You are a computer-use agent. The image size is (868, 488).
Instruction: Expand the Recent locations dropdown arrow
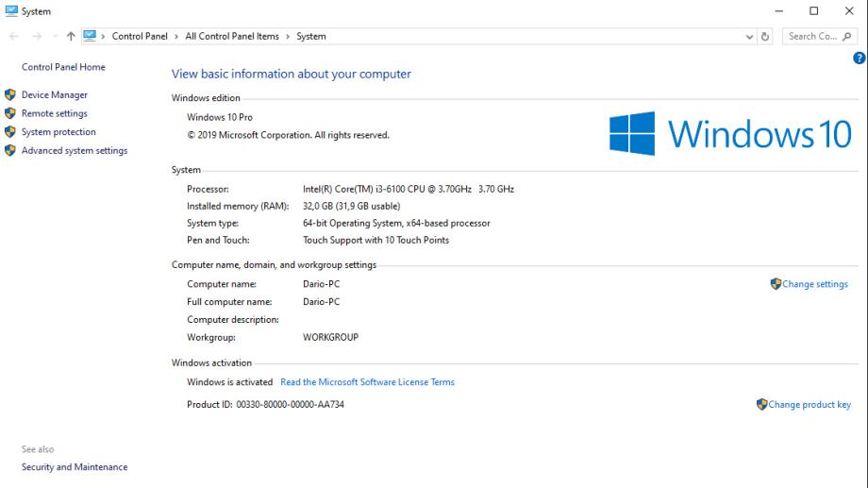53,37
